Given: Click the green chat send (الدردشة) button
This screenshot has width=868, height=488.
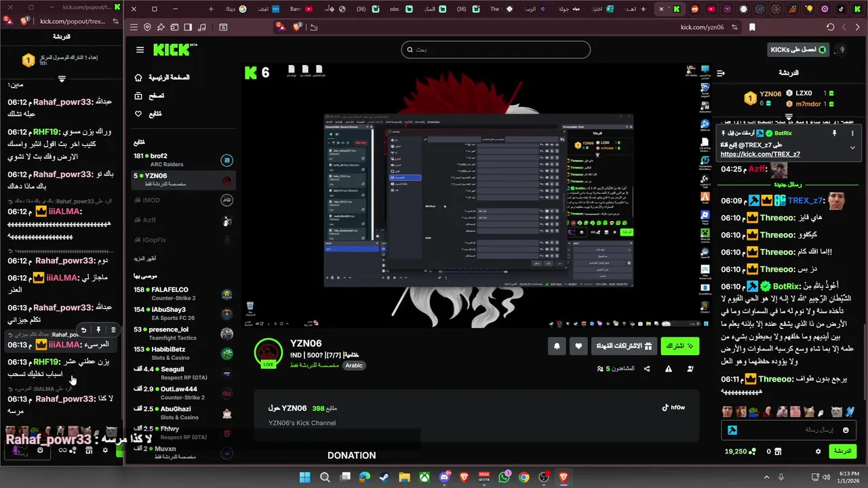Looking at the screenshot, I should [x=842, y=451].
